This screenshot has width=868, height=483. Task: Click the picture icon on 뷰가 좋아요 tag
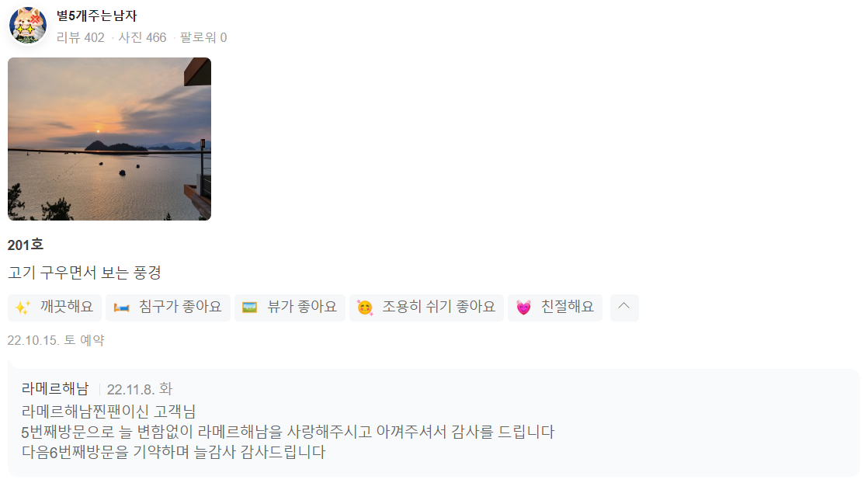pyautogui.click(x=250, y=308)
